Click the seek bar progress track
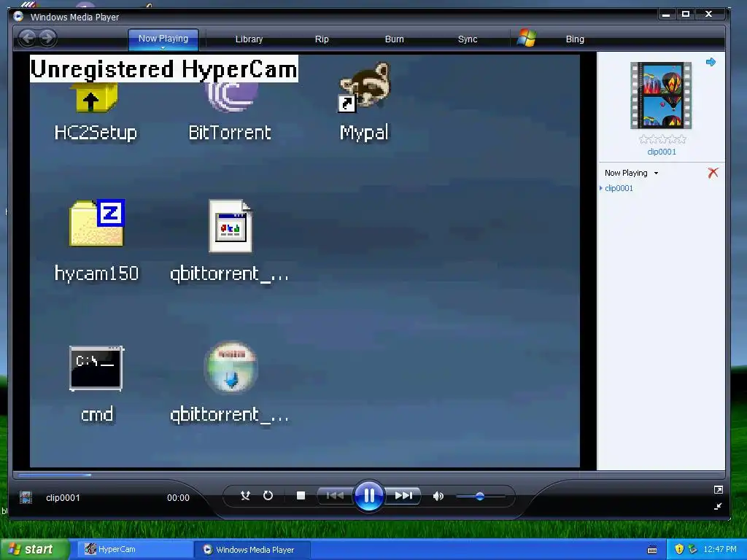This screenshot has height=560, width=747. [368, 475]
